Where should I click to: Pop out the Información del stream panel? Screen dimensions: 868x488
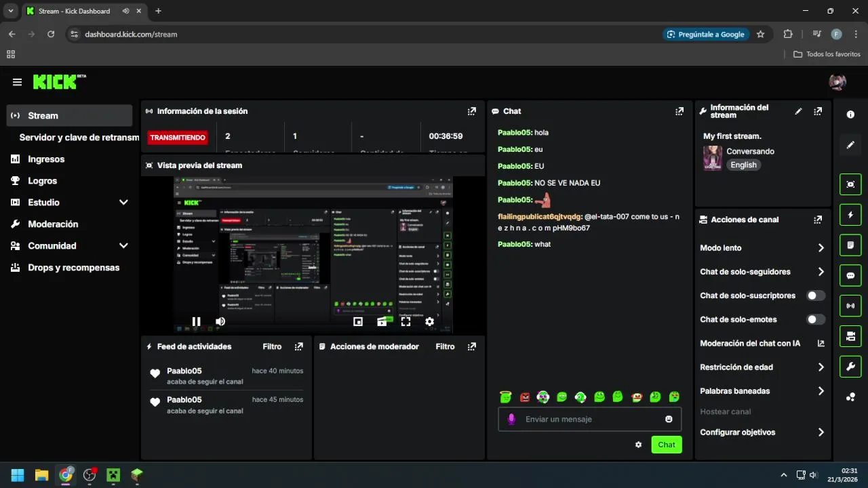[x=818, y=111]
